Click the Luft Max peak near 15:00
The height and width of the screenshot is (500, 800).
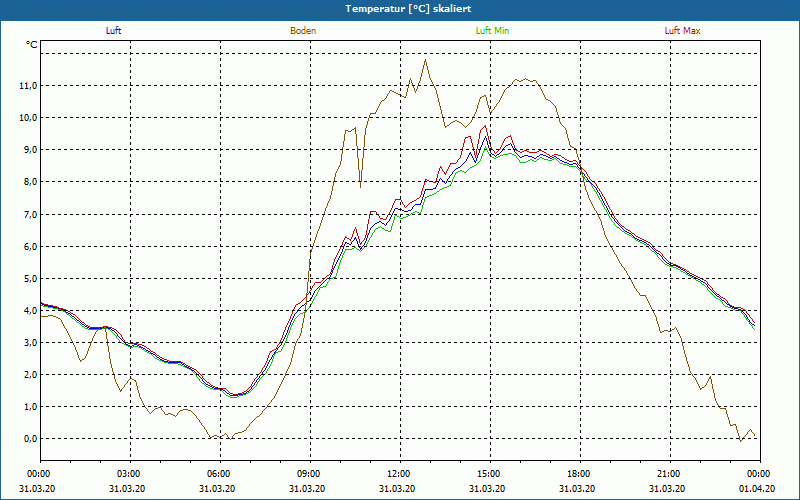point(485,126)
